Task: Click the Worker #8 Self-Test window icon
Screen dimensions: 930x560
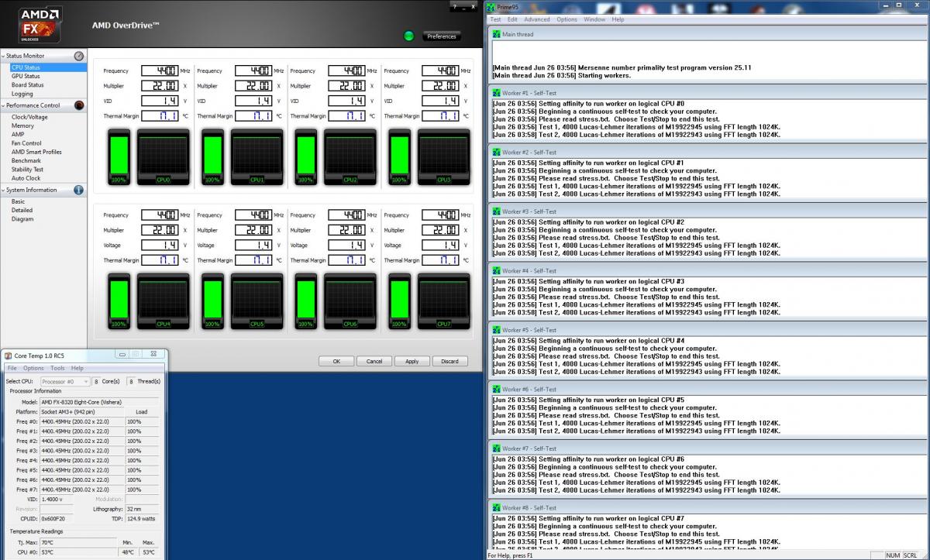Action: pyautogui.click(x=497, y=508)
